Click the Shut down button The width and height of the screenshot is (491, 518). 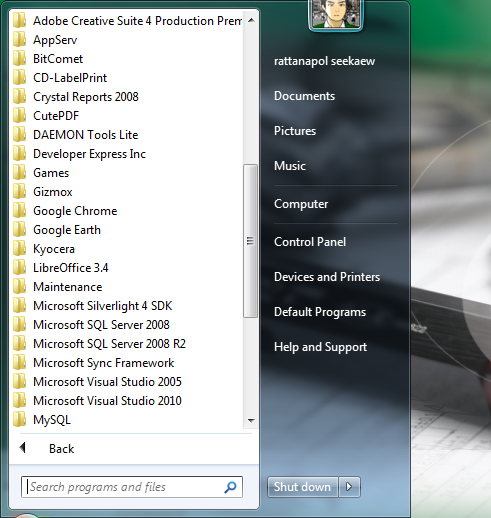[302, 487]
